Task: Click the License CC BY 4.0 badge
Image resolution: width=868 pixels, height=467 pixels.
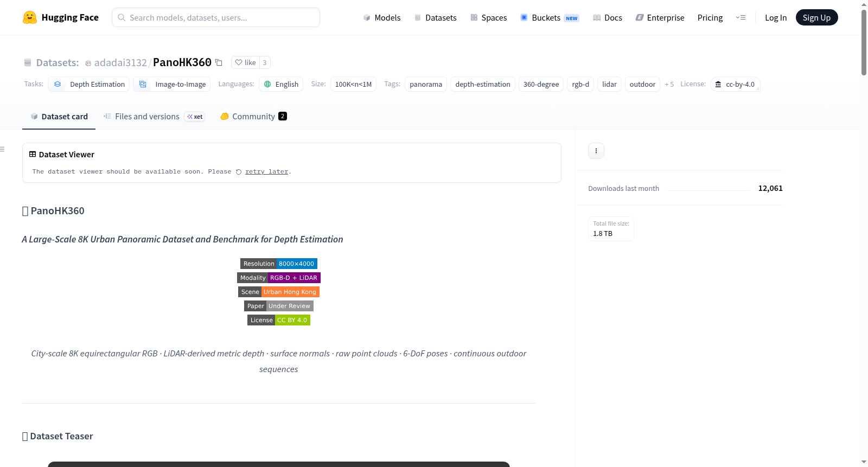Action: (279, 320)
